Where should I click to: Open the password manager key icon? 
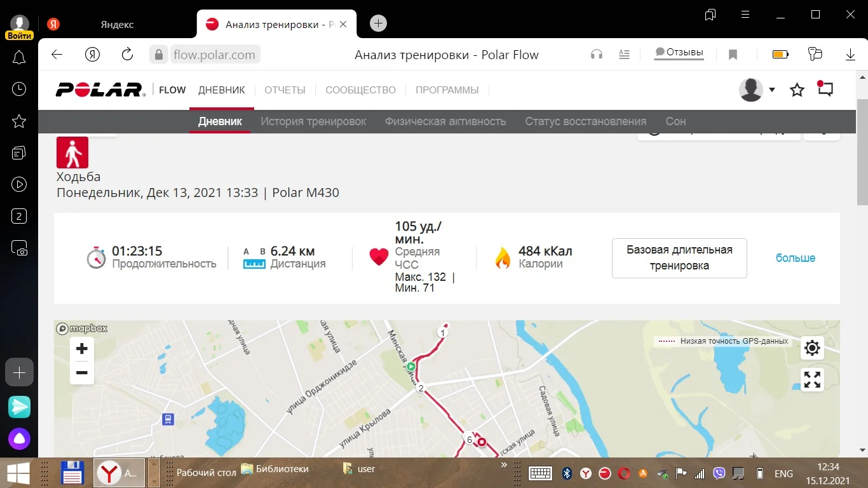(x=815, y=54)
